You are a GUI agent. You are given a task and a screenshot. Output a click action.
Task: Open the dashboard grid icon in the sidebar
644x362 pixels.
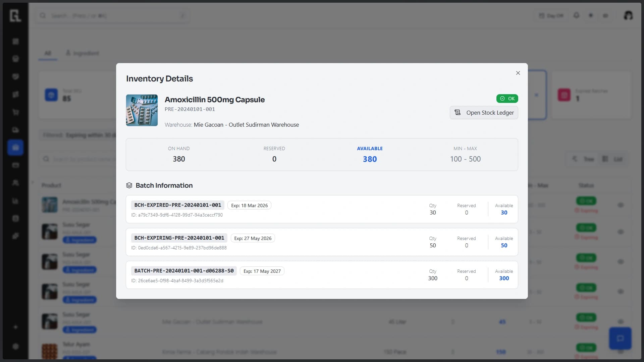tap(15, 41)
